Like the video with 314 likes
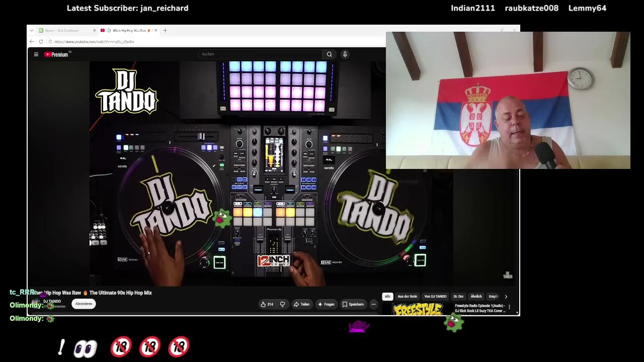 pos(267,304)
